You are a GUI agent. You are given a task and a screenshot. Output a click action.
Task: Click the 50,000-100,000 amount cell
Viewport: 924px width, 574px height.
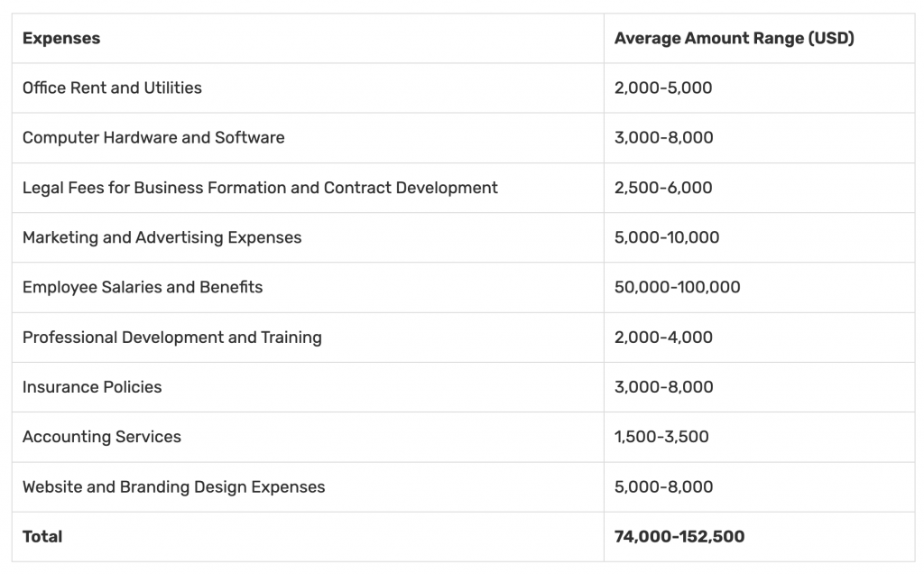(x=677, y=288)
